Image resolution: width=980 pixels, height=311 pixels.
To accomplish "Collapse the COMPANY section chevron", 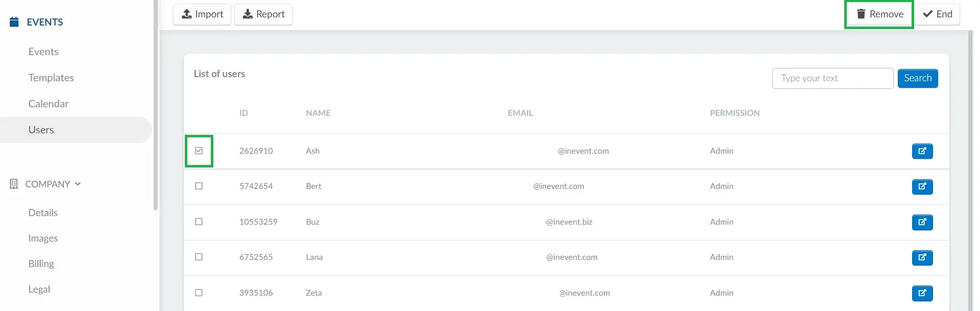I will click(x=78, y=184).
